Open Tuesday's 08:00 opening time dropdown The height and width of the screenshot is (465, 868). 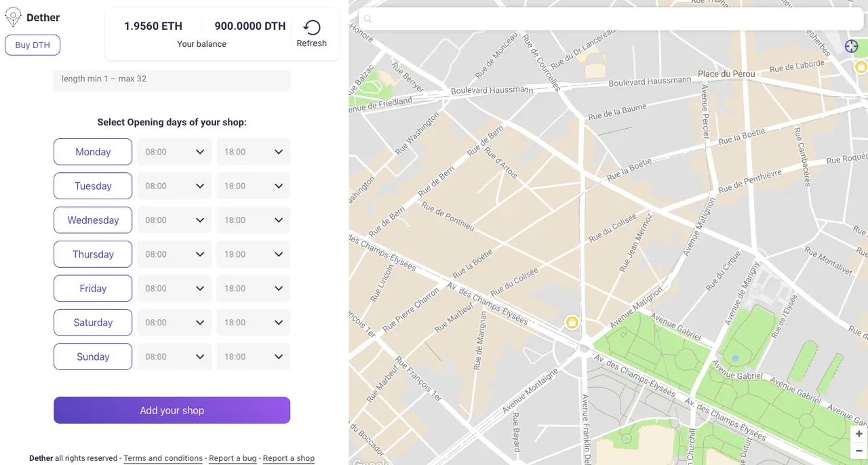click(174, 186)
